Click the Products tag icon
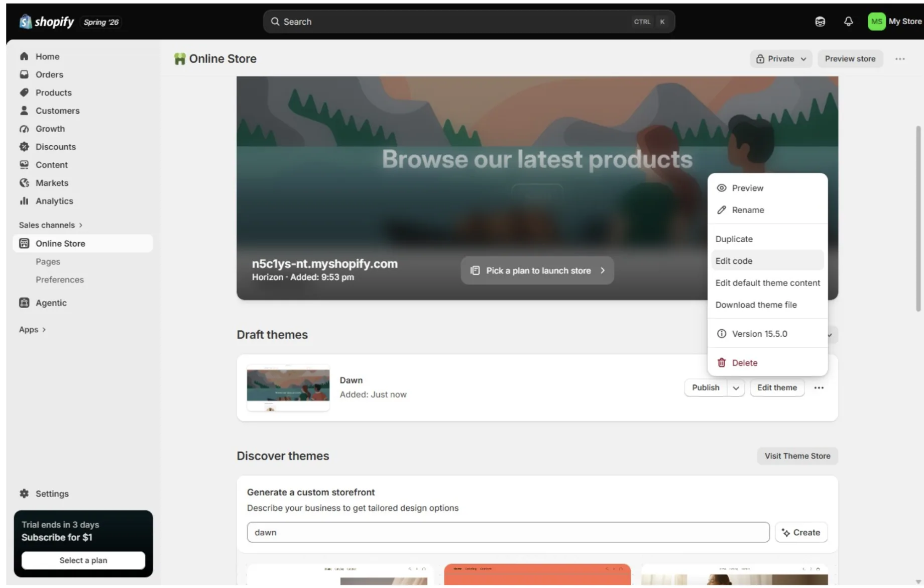The height and width of the screenshot is (588, 924). click(x=24, y=92)
